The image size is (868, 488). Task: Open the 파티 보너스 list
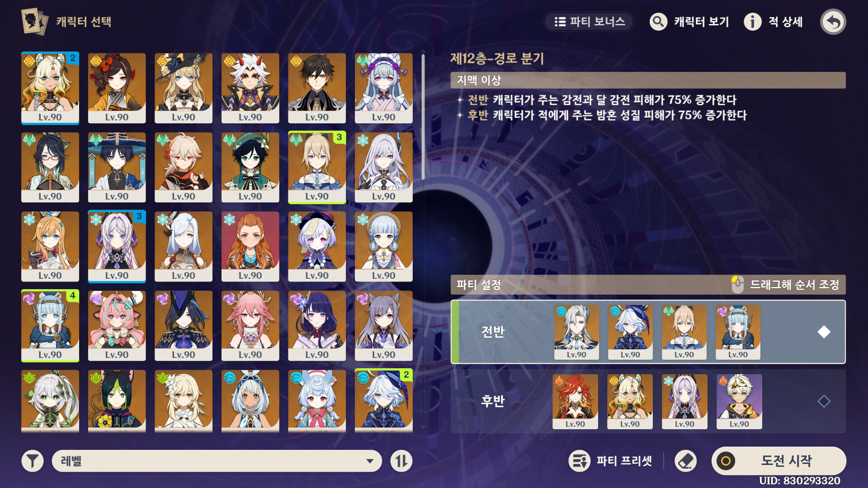pos(589,22)
